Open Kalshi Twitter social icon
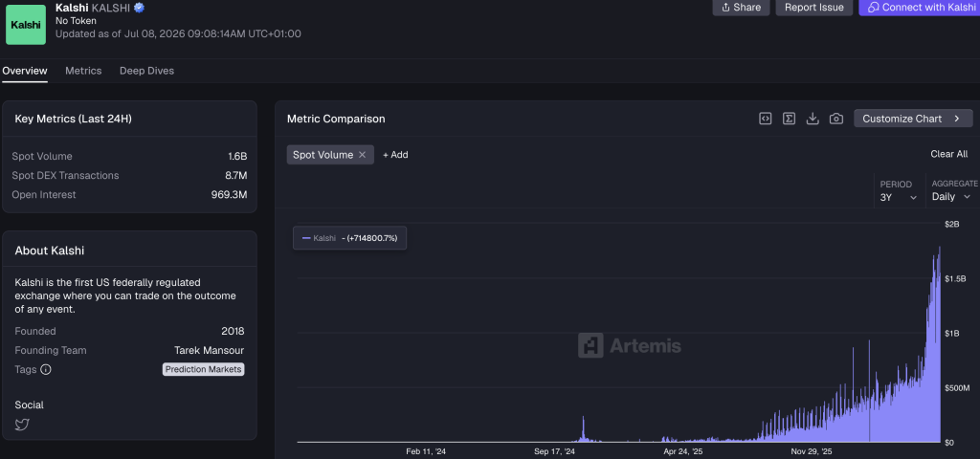The height and width of the screenshot is (459, 980). [x=22, y=425]
